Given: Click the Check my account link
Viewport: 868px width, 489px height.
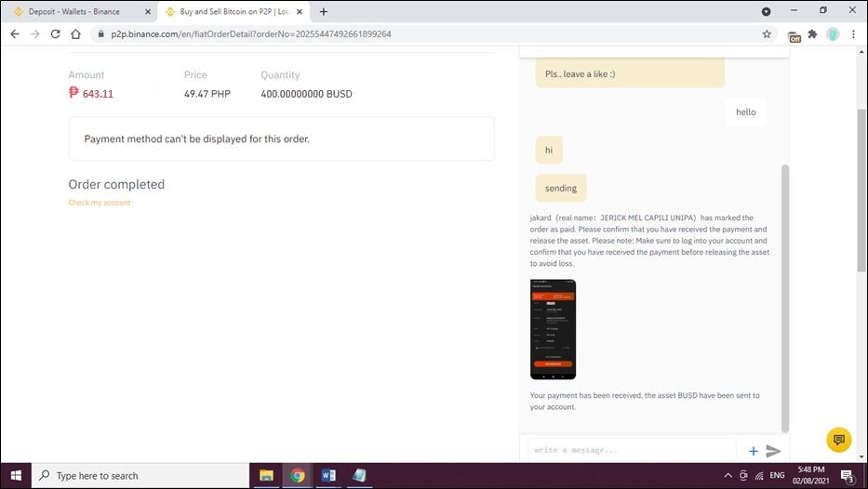Looking at the screenshot, I should tap(100, 203).
